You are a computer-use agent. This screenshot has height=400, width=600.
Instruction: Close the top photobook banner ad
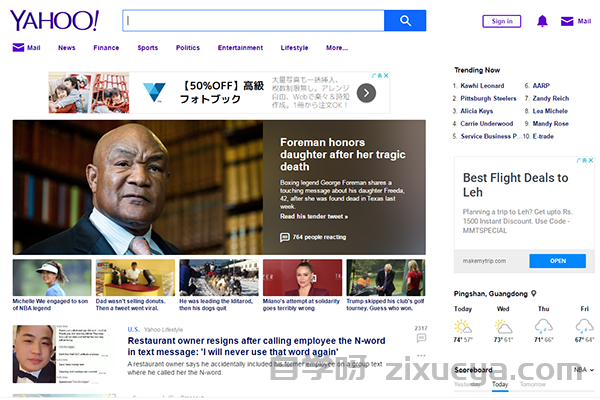(386, 76)
